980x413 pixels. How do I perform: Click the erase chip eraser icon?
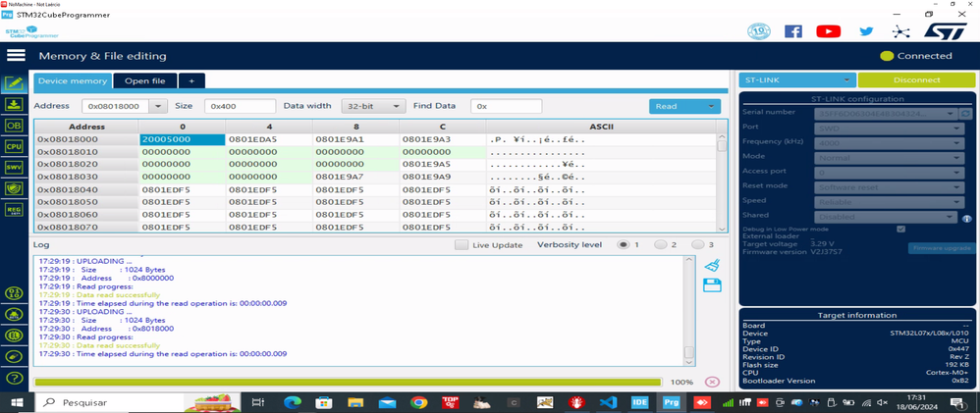(x=14, y=356)
